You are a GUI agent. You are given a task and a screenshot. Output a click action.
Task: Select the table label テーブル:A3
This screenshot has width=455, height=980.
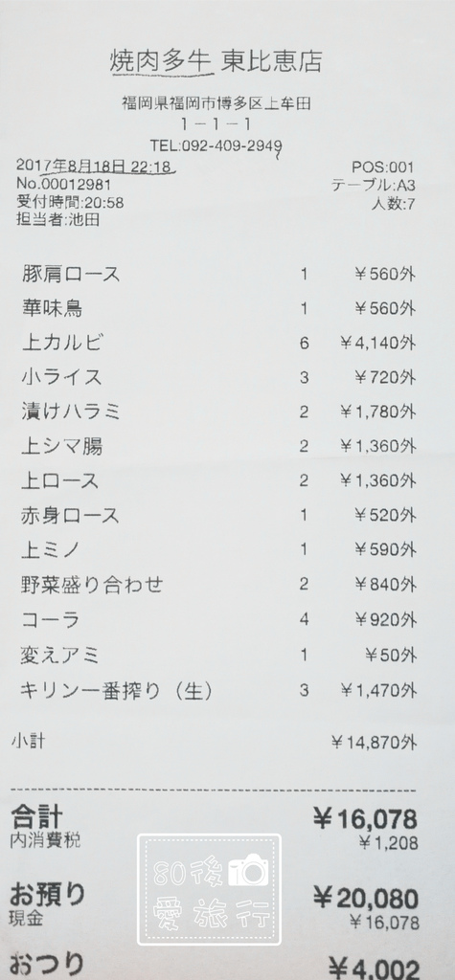tap(373, 185)
